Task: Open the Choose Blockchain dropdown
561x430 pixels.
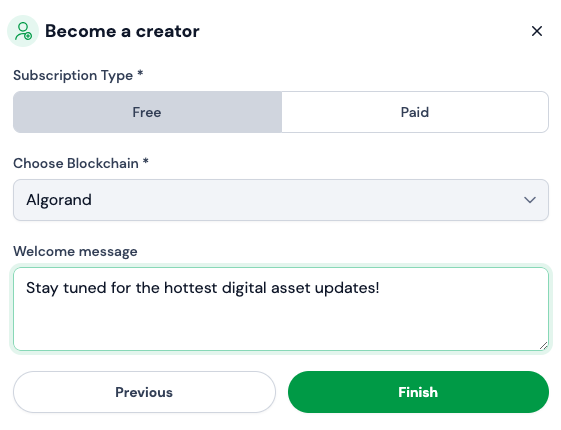Action: point(281,200)
